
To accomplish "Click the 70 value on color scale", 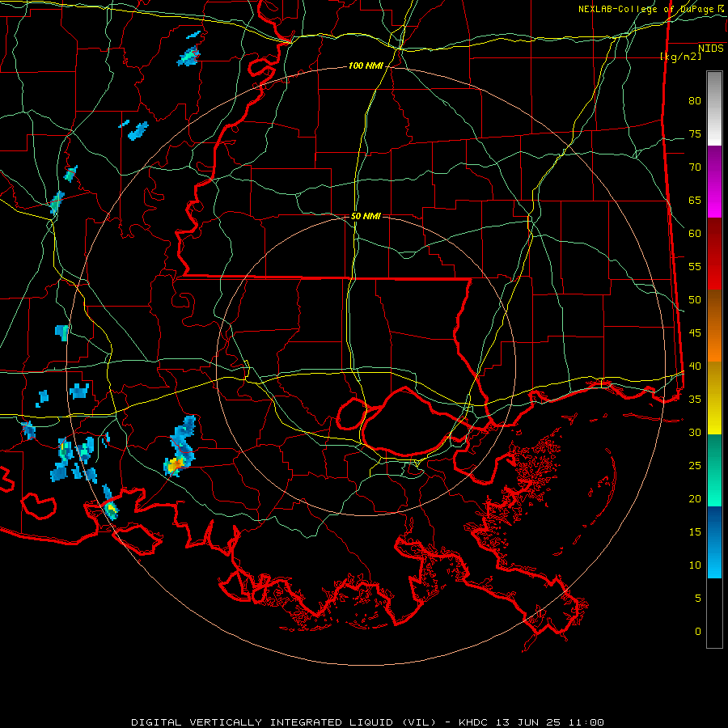I will [695, 167].
